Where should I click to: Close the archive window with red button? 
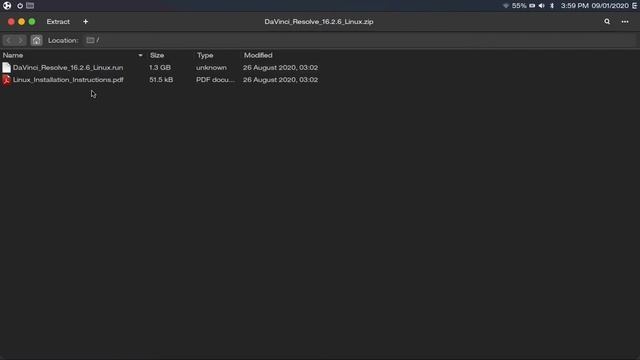pyautogui.click(x=11, y=22)
